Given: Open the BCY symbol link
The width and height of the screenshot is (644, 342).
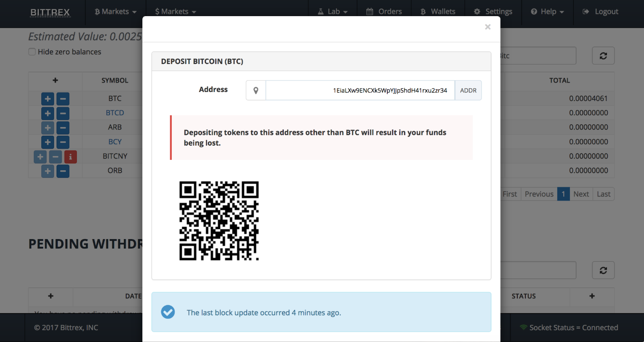Looking at the screenshot, I should [x=115, y=141].
